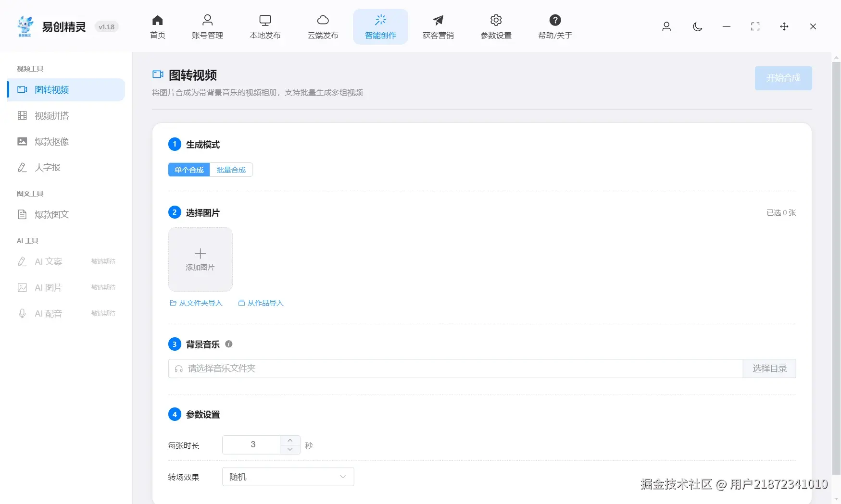Open the 账号管理 account management icon

tap(207, 26)
